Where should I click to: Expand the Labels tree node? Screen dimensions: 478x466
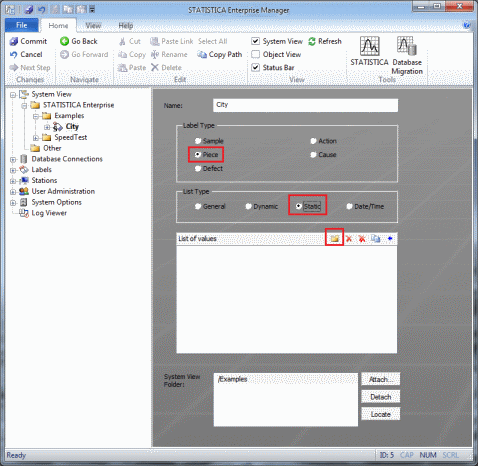(x=13, y=170)
